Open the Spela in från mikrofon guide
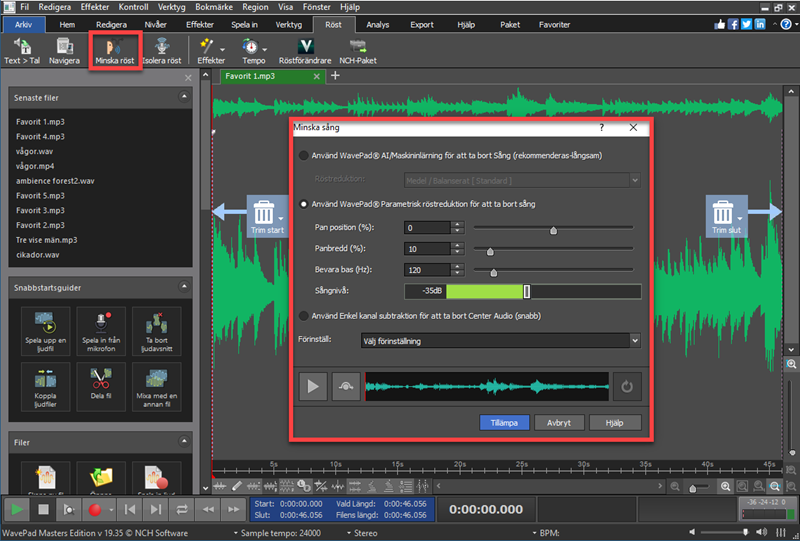 click(x=101, y=331)
